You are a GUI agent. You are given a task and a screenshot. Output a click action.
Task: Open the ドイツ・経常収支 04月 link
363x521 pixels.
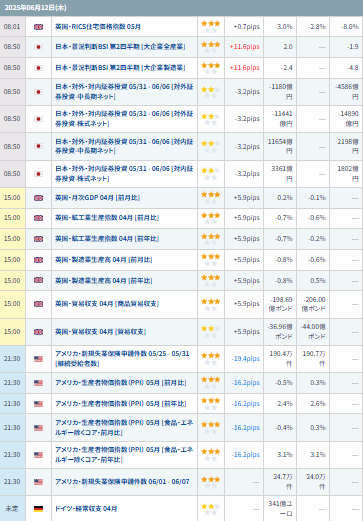[x=86, y=509]
